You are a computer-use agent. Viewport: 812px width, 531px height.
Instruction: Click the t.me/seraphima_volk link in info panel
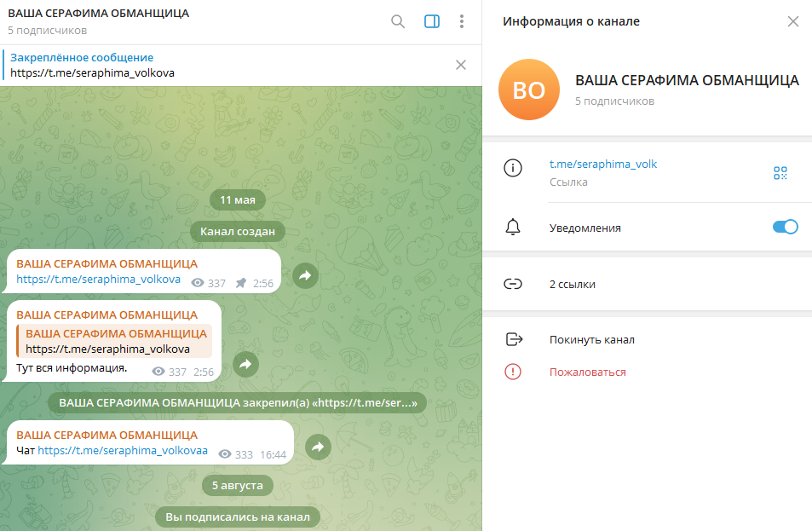(603, 164)
